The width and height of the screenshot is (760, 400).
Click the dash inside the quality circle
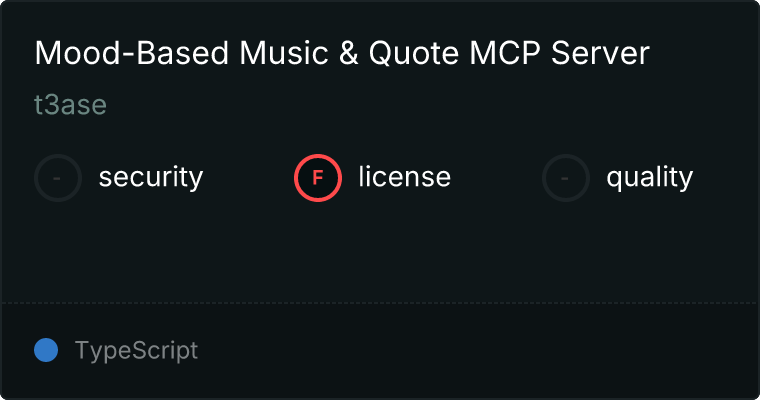pos(565,178)
